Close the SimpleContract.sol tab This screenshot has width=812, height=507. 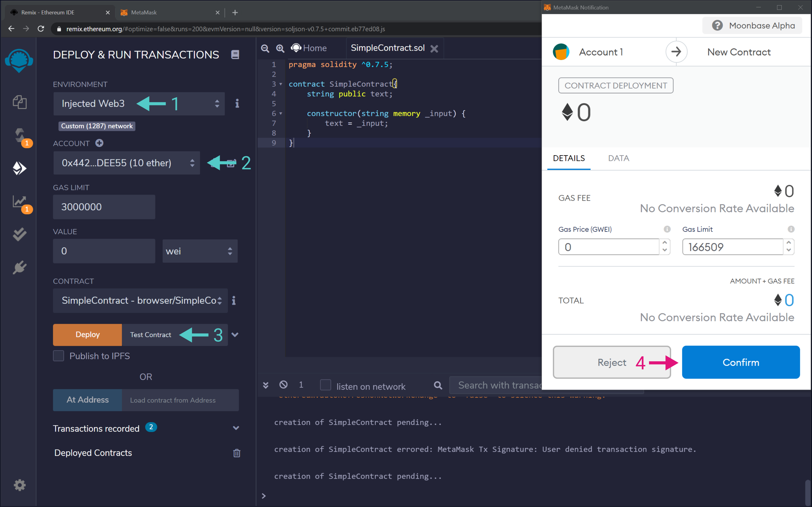(434, 49)
